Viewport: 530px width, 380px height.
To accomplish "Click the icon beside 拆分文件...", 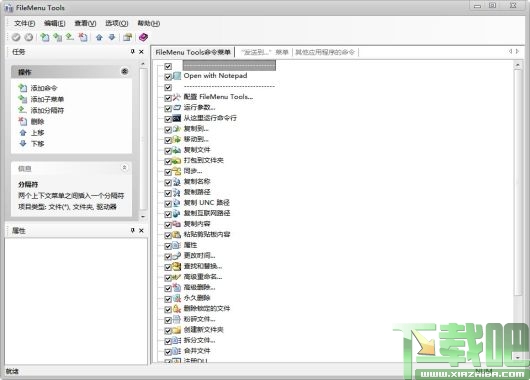I will tap(177, 340).
